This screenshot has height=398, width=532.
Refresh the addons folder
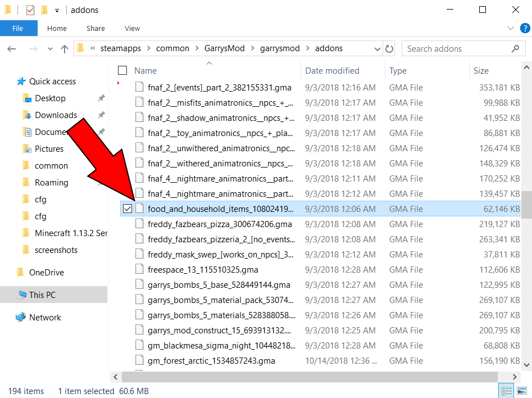pyautogui.click(x=389, y=49)
